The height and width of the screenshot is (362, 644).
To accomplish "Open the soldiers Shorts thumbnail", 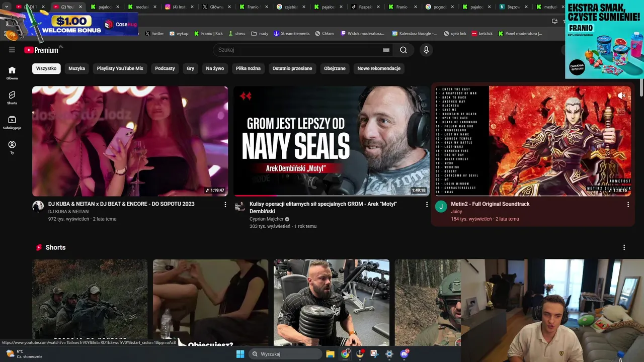I will click(90, 303).
